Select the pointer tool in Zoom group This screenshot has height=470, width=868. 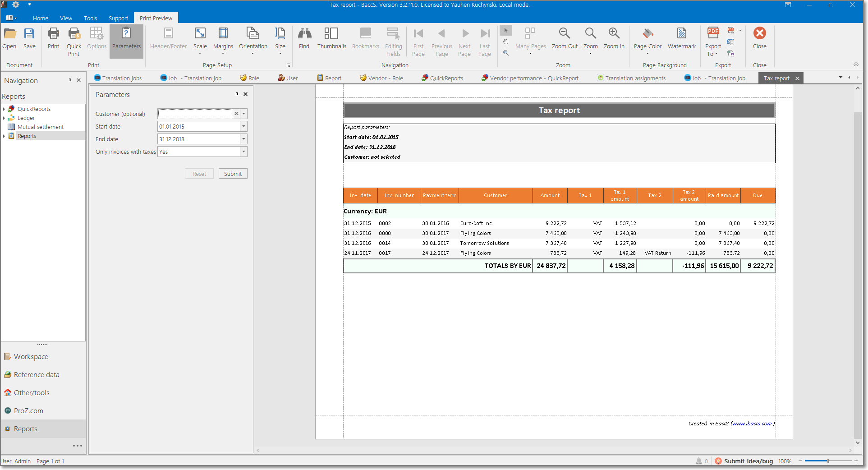pos(506,30)
